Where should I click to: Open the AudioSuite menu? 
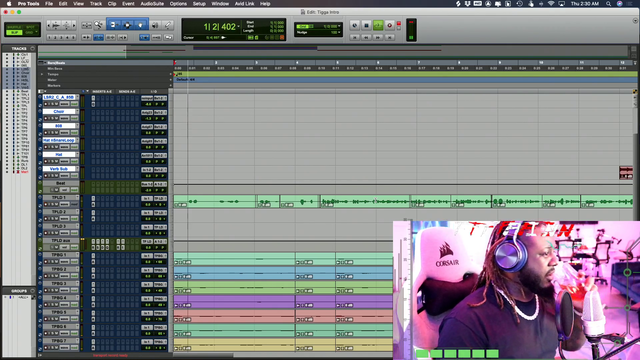[152, 4]
